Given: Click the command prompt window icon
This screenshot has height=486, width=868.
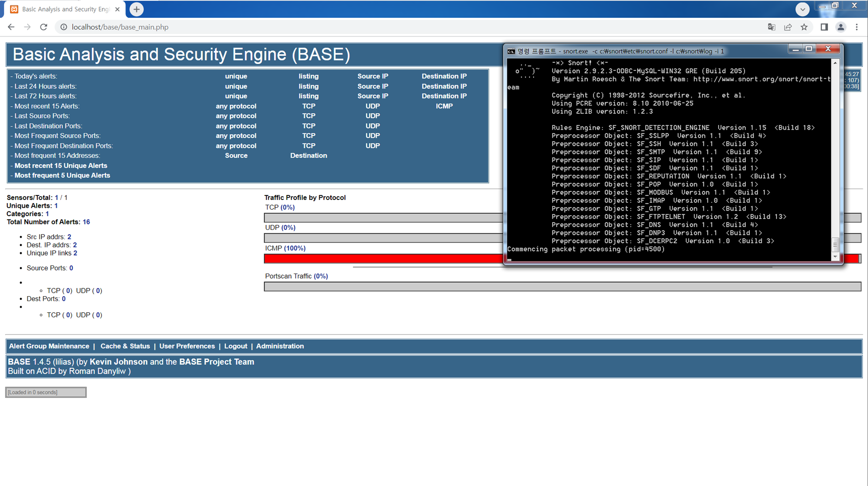Looking at the screenshot, I should point(511,51).
